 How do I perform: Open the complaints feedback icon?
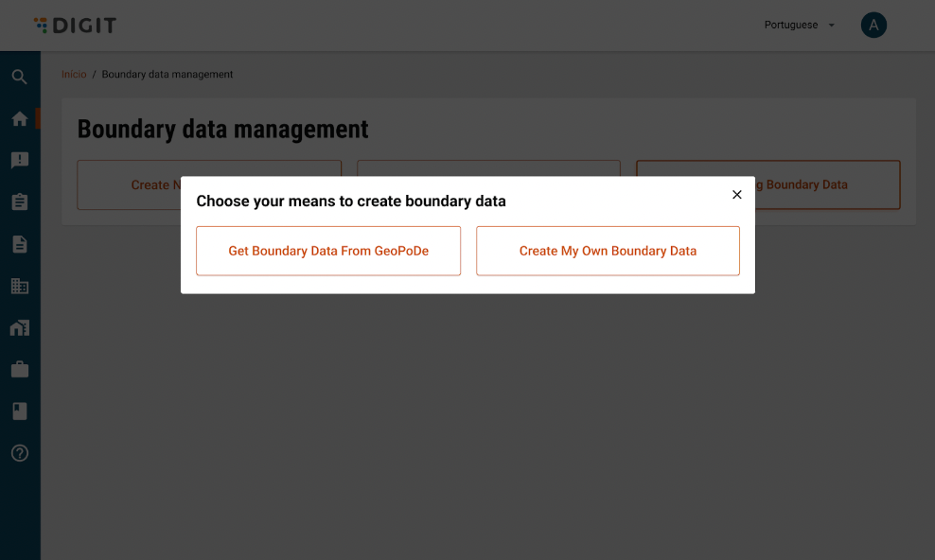pos(19,161)
